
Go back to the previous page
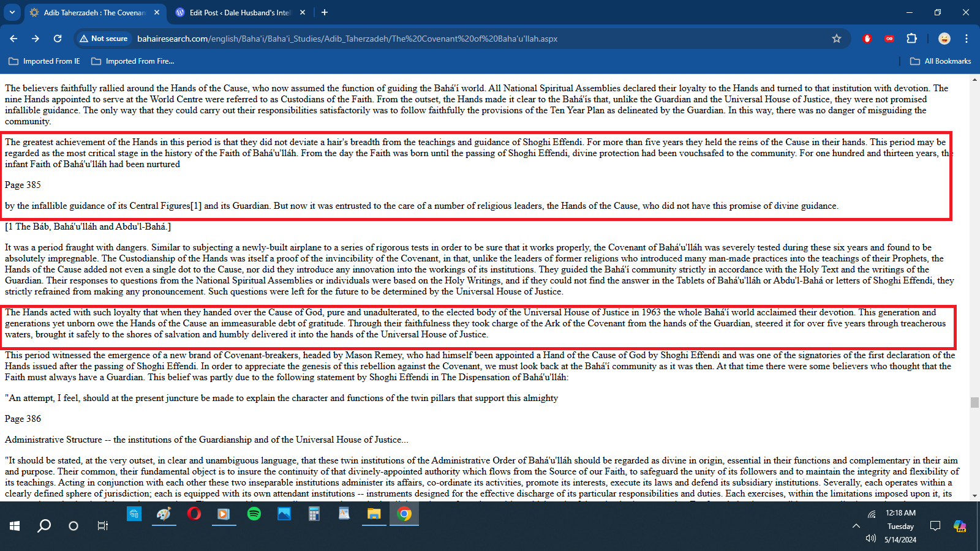(13, 39)
